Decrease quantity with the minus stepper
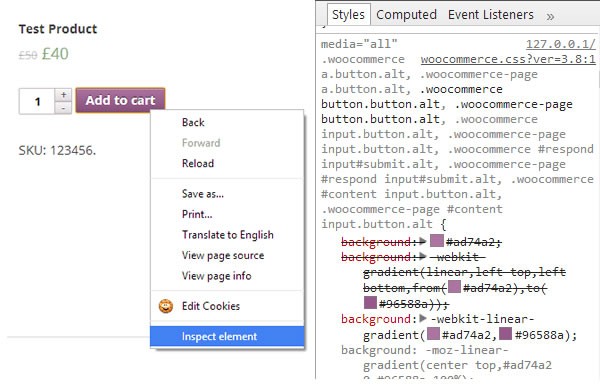The image size is (600, 391). (63, 108)
